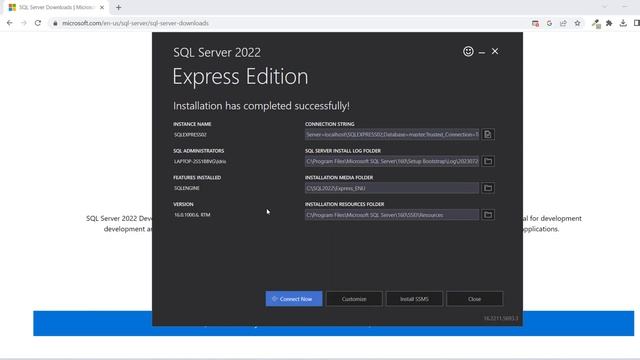
Task: Click the SQL administrators LAPTOP value
Action: click(x=200, y=161)
